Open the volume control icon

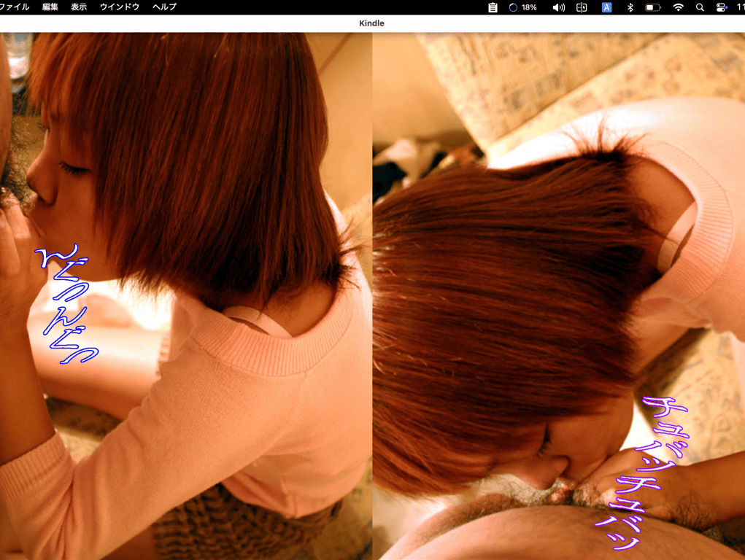(559, 7)
